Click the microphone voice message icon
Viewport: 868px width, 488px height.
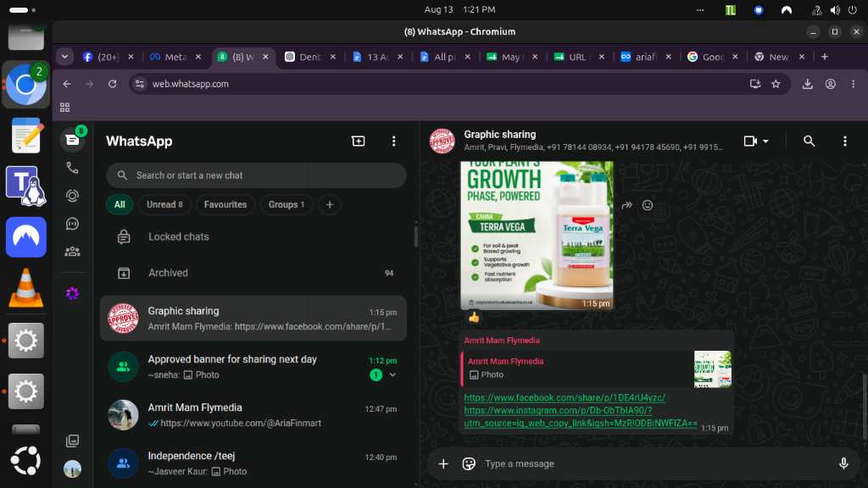pyautogui.click(x=843, y=463)
